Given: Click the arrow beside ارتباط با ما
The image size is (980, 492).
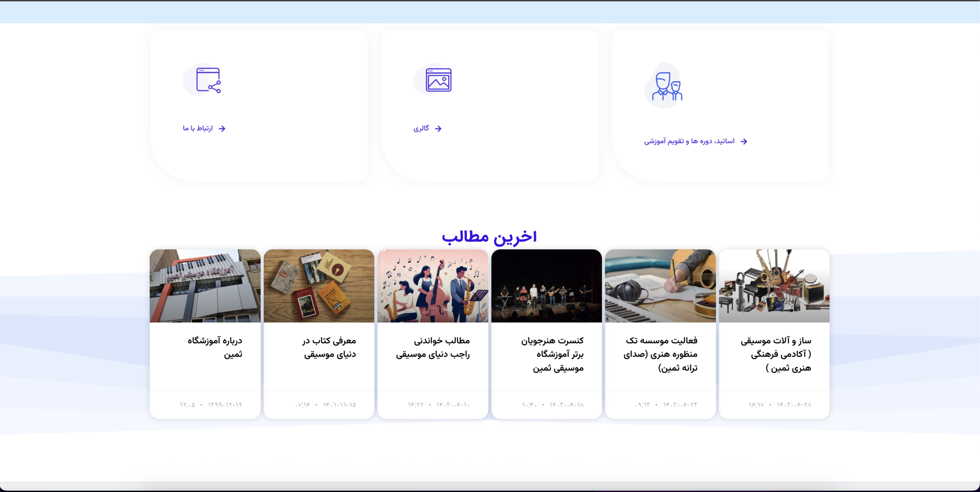Looking at the screenshot, I should click(222, 129).
